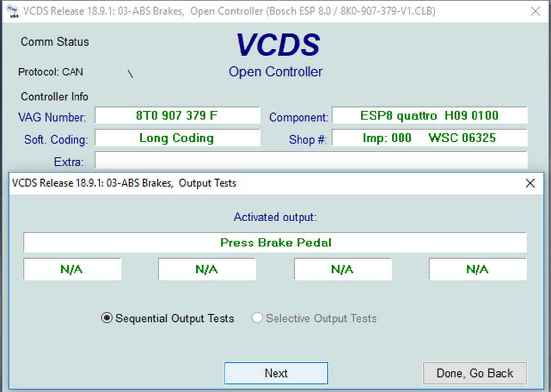The height and width of the screenshot is (392, 551).
Task: Click the Comm Status label
Action: coord(55,42)
